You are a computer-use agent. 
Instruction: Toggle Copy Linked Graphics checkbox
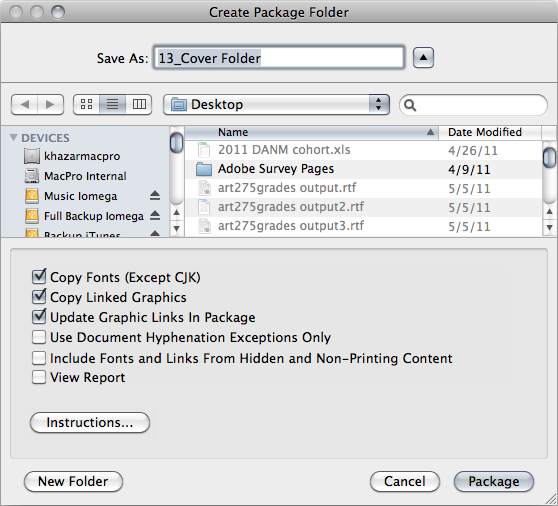click(39, 296)
